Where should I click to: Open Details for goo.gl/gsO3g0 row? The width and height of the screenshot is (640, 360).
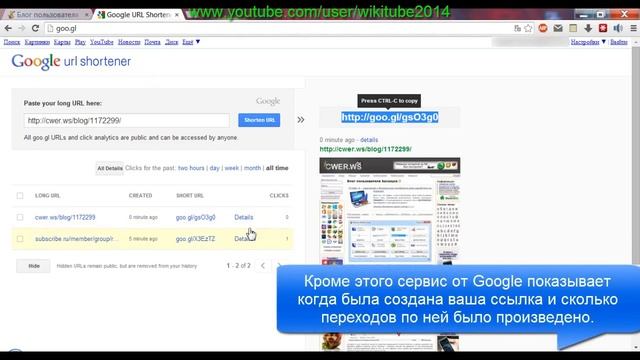(244, 218)
